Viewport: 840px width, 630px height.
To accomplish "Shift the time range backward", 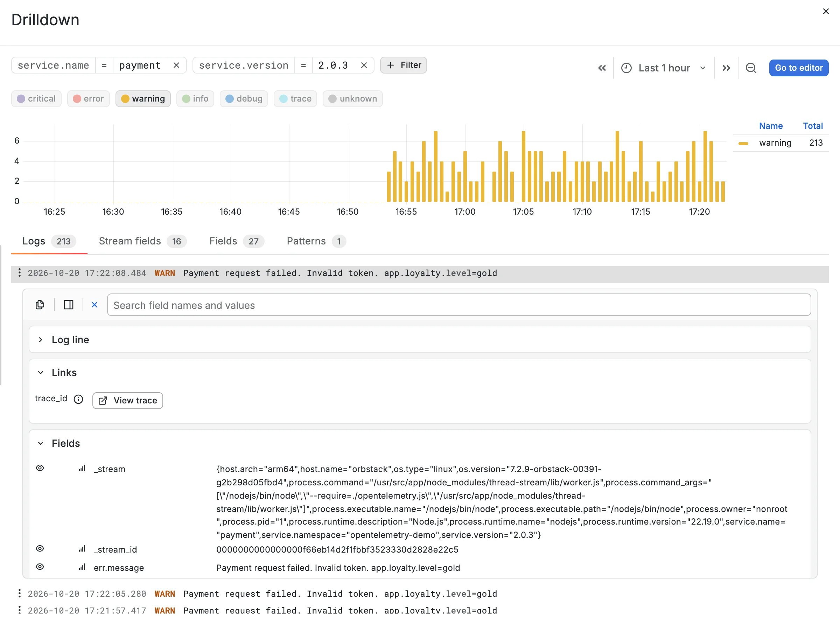I will [x=602, y=68].
